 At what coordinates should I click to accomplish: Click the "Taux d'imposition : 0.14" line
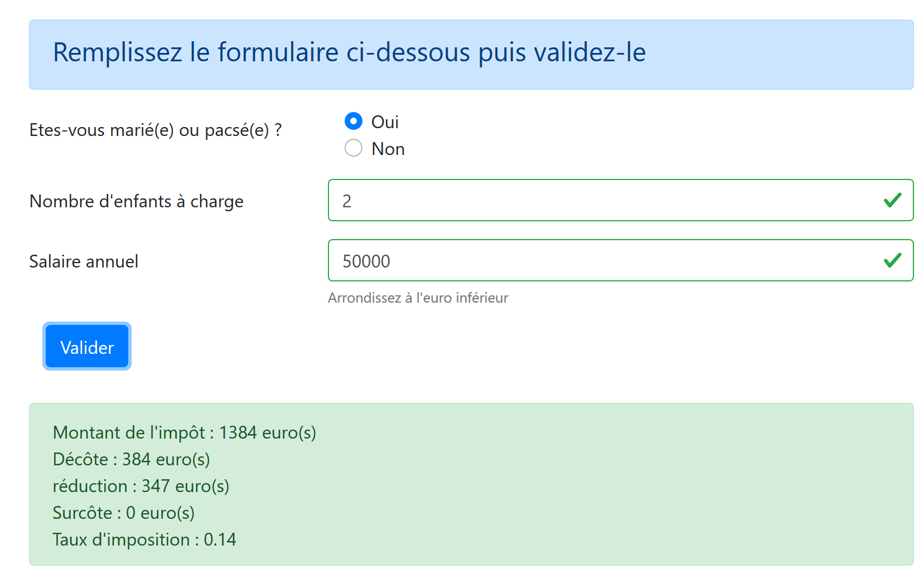pyautogui.click(x=144, y=540)
